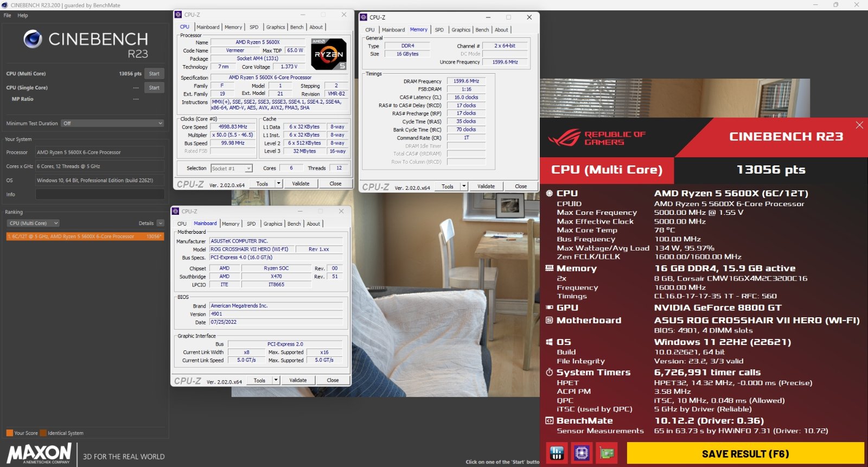Click the System Timers clock icon in BenchMate

coord(549,373)
